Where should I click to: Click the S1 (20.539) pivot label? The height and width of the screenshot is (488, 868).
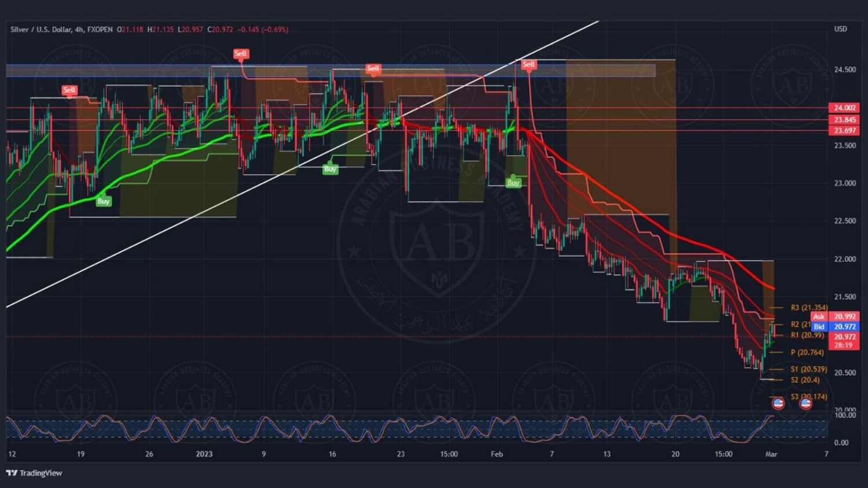point(809,369)
